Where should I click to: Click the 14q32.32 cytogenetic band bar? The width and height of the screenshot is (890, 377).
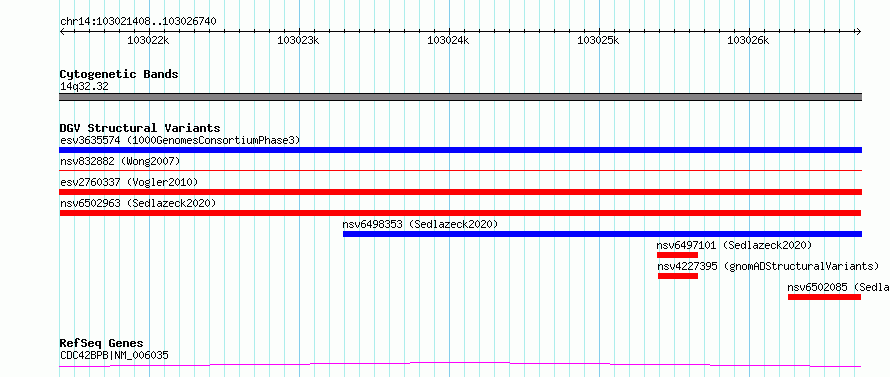coord(460,97)
